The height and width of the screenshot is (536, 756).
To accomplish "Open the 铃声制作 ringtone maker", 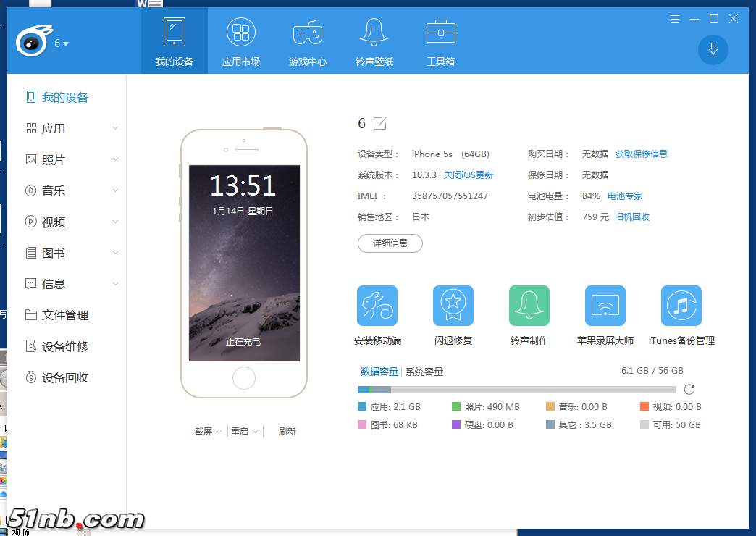I will point(529,306).
